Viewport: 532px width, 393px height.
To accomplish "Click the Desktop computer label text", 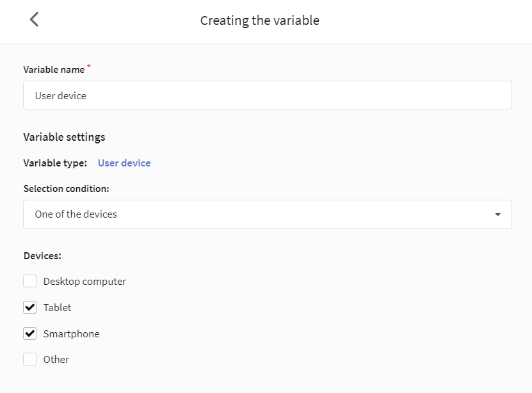I will pyautogui.click(x=85, y=282).
